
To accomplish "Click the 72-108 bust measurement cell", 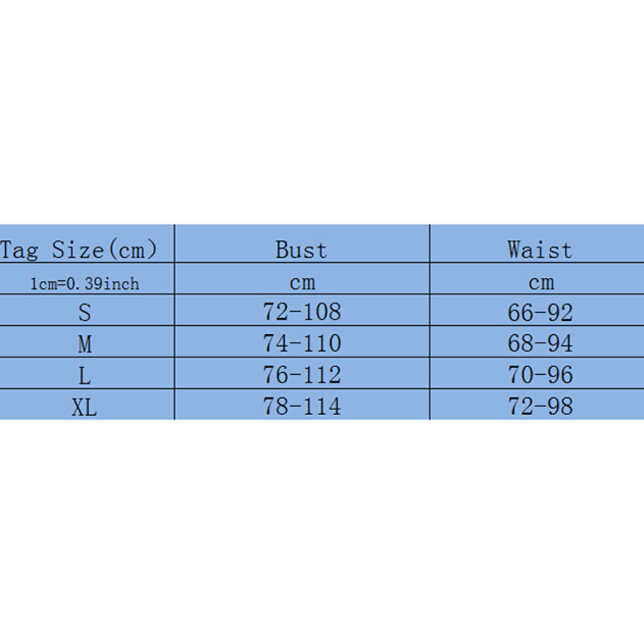I will pos(301,312).
